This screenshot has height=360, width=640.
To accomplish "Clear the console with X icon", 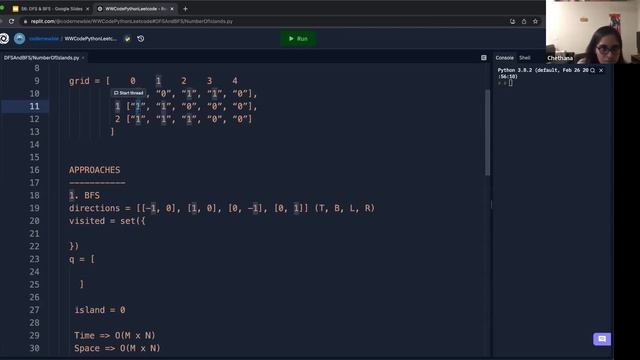I will tap(601, 70).
